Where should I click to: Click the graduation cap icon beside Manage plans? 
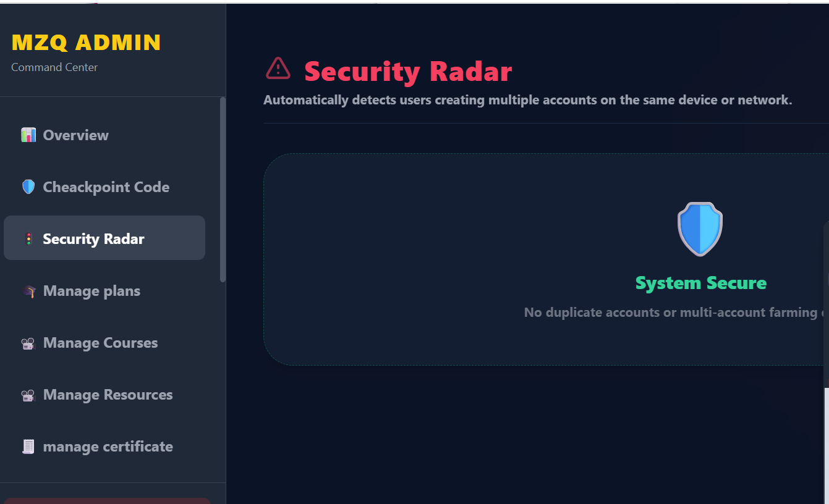point(28,292)
